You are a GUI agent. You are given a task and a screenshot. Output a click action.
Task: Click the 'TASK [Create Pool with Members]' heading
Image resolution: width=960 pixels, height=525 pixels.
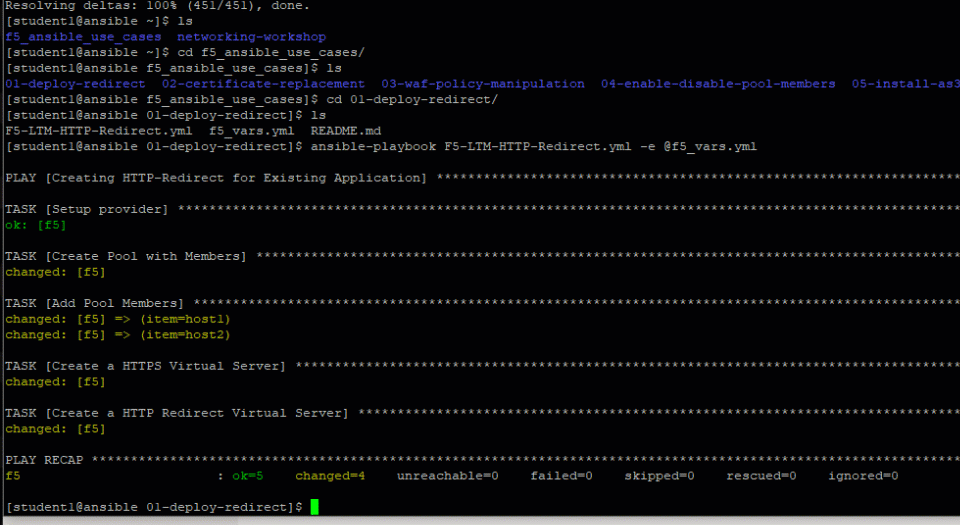click(126, 256)
